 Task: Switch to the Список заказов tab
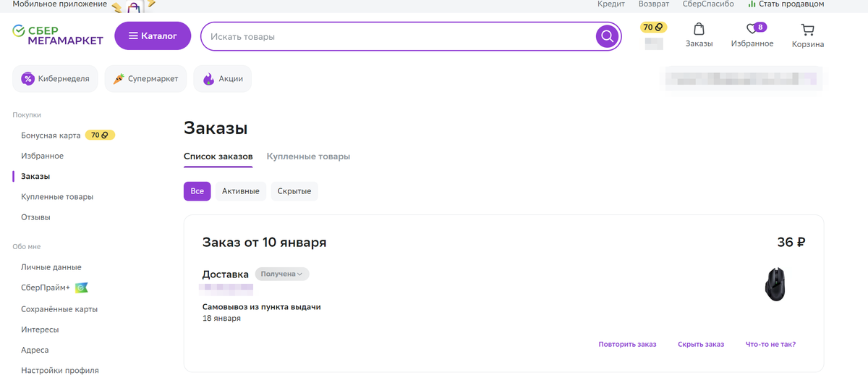tap(218, 156)
